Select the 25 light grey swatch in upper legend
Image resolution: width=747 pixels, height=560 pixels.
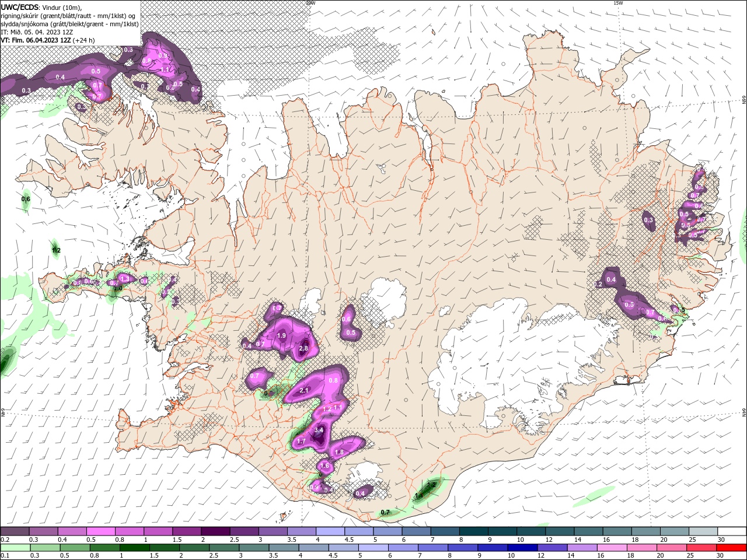(703, 531)
